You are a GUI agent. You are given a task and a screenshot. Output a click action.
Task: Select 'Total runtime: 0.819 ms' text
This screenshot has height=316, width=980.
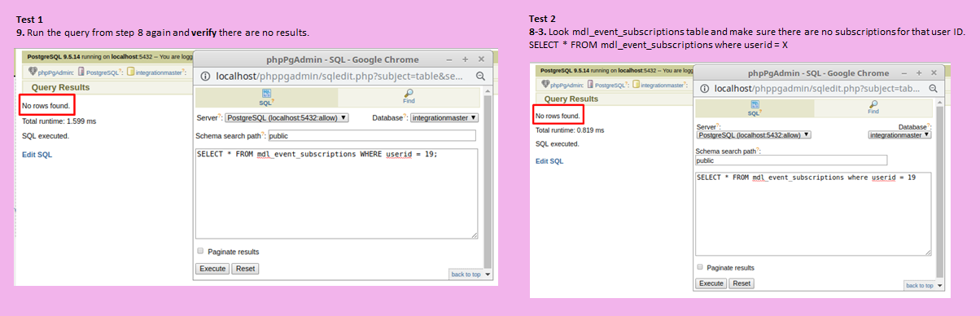tap(570, 130)
